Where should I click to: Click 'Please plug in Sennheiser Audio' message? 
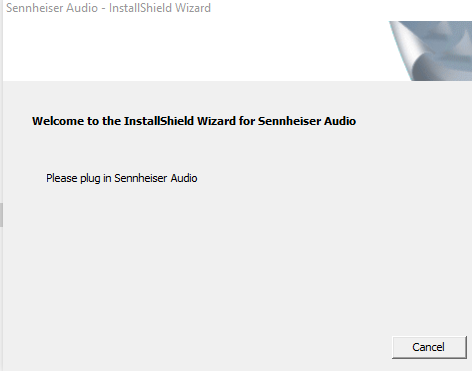122,178
